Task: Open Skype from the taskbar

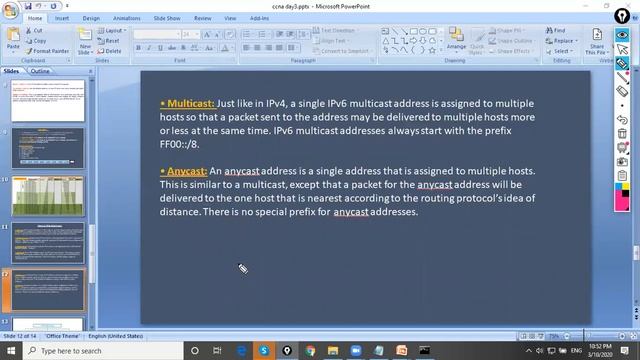Action: (264, 351)
